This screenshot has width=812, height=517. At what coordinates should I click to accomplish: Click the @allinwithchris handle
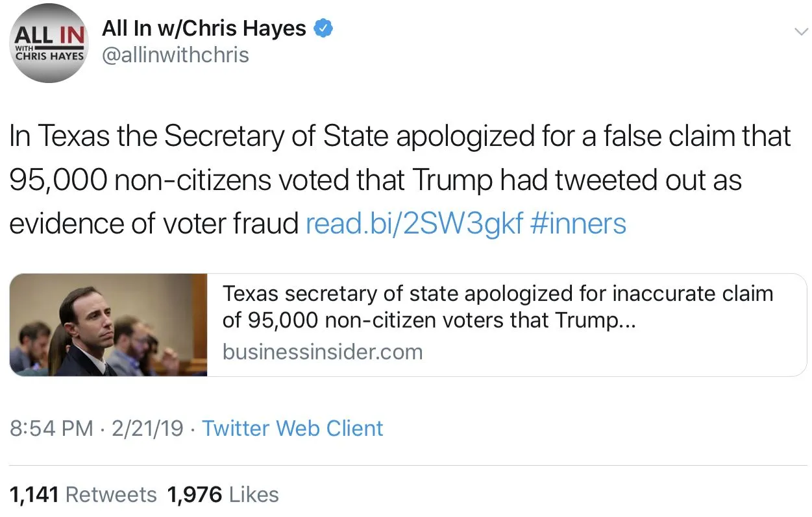click(x=175, y=55)
